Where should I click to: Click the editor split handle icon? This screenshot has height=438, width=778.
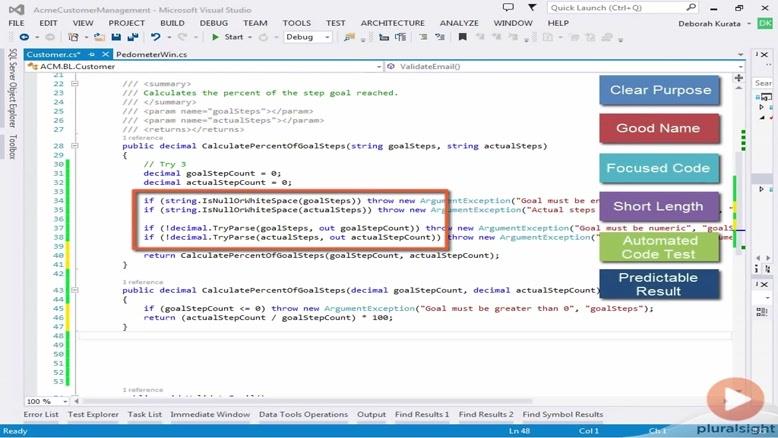pos(739,78)
